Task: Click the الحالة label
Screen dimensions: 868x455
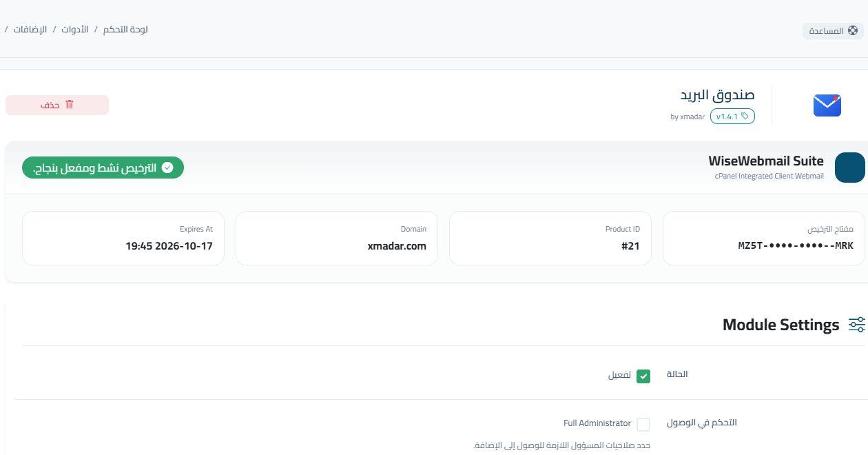Action: coord(677,374)
